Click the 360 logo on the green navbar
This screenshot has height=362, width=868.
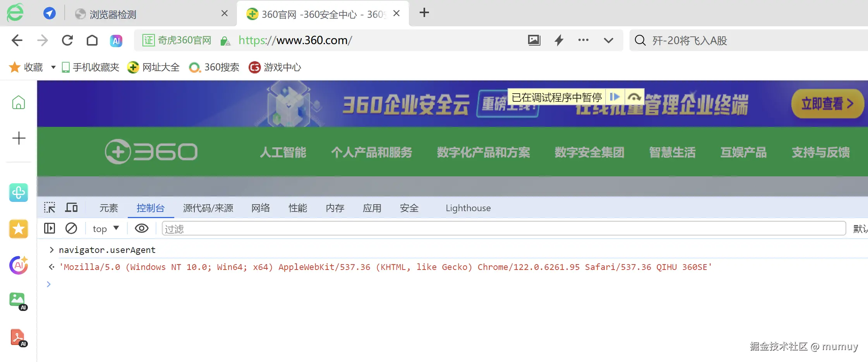[151, 152]
